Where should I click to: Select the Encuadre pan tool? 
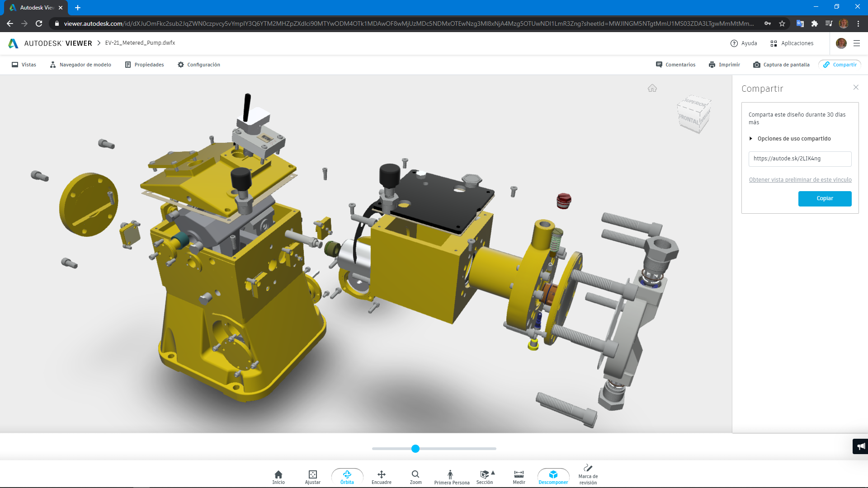(381, 476)
